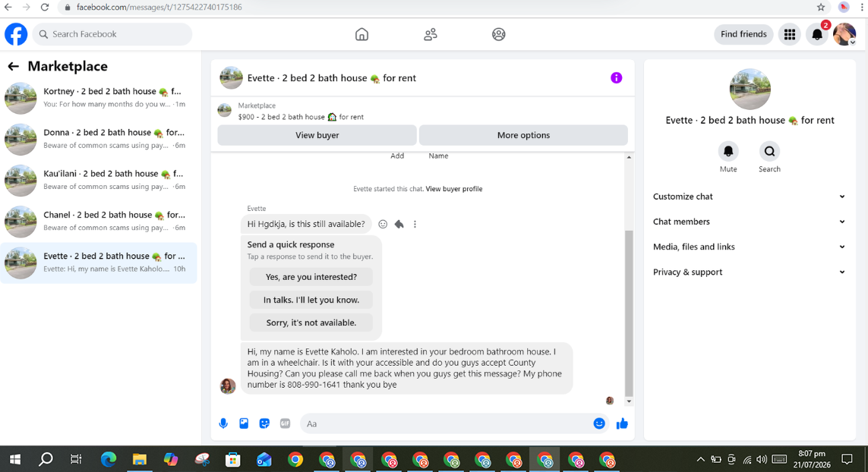Image resolution: width=868 pixels, height=472 pixels.
Task: Select Evette's conversation in the list
Action: [99, 263]
